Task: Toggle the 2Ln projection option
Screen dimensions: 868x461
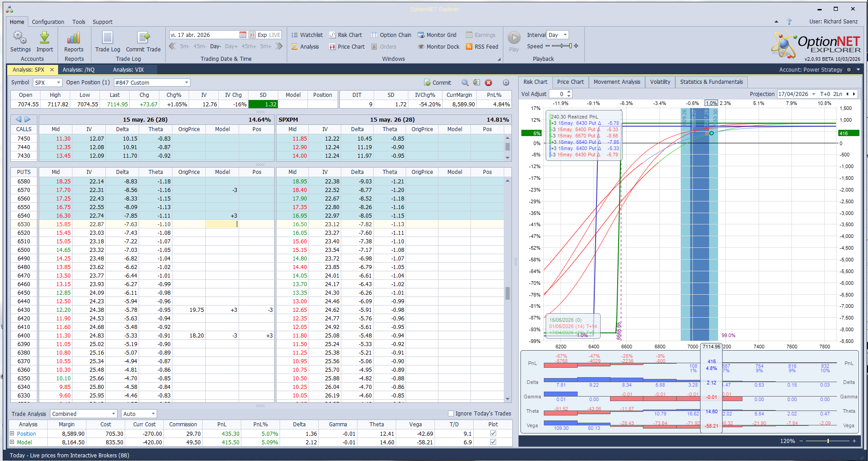Action: (837, 94)
